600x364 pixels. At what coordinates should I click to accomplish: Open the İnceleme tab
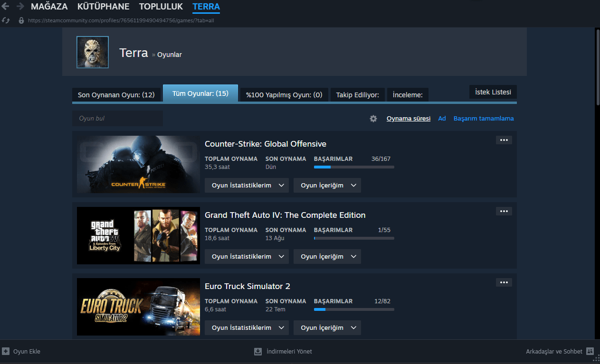tap(408, 94)
